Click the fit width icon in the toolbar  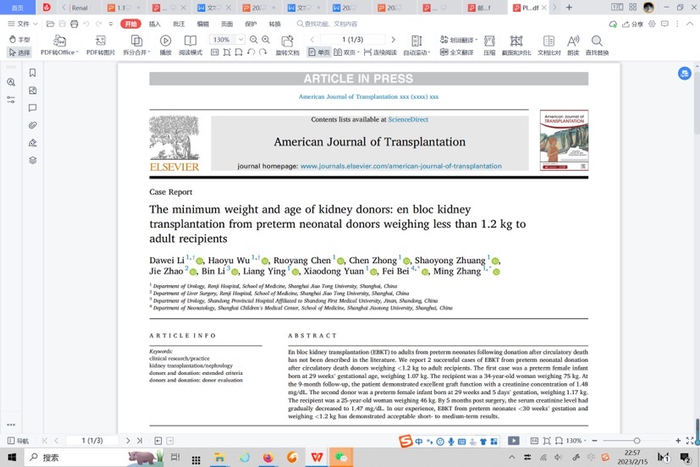(239, 52)
